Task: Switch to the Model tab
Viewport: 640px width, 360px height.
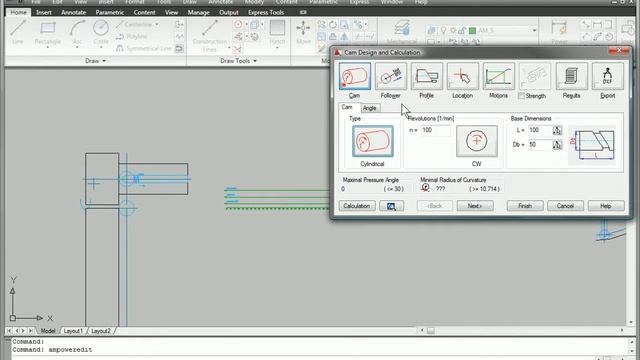Action: (48, 331)
